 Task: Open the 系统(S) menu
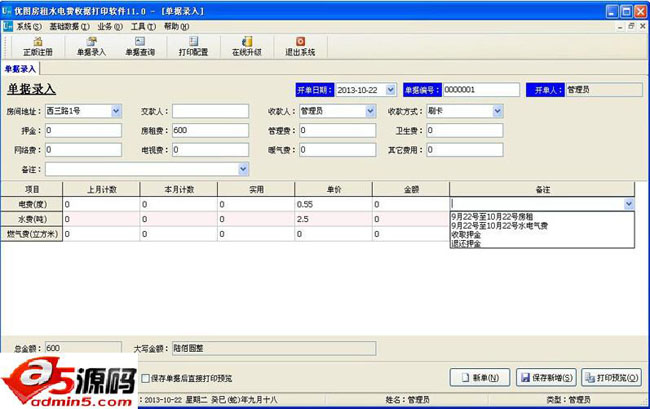pos(29,27)
